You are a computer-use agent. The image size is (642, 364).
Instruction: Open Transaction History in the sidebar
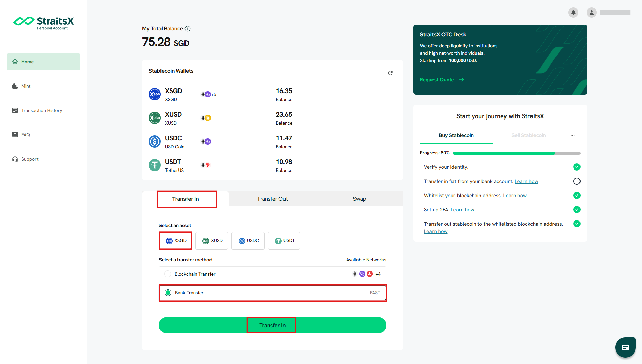(44, 110)
